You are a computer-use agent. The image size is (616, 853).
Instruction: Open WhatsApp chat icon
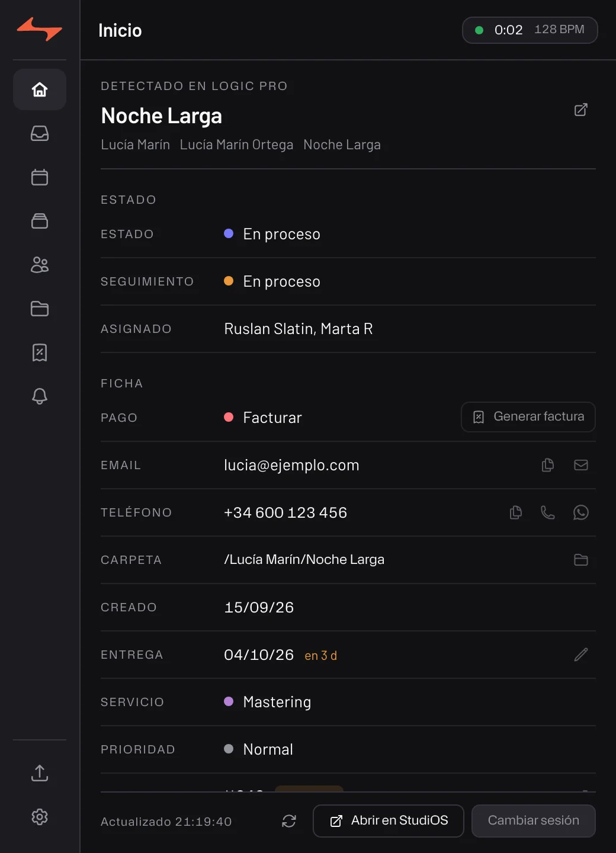(581, 512)
